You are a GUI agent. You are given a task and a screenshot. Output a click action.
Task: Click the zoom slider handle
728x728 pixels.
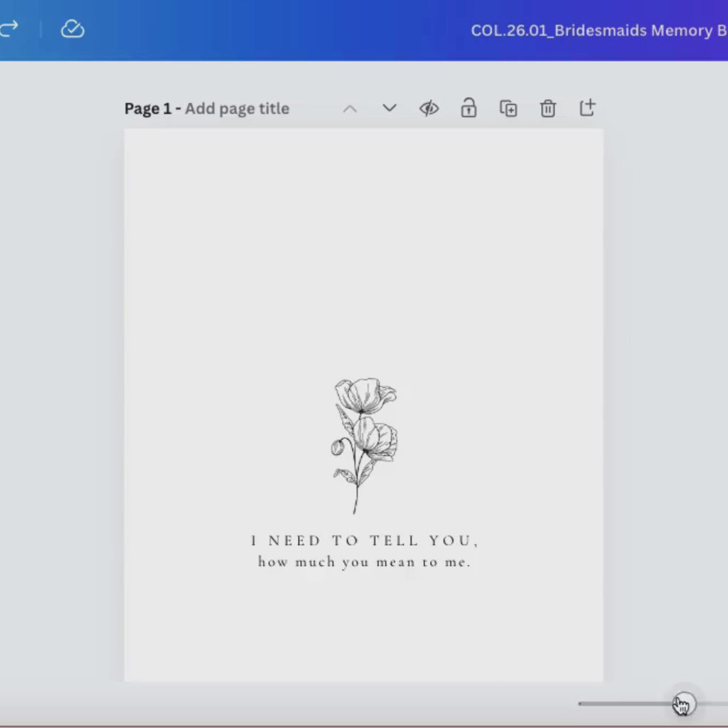pyautogui.click(x=685, y=703)
